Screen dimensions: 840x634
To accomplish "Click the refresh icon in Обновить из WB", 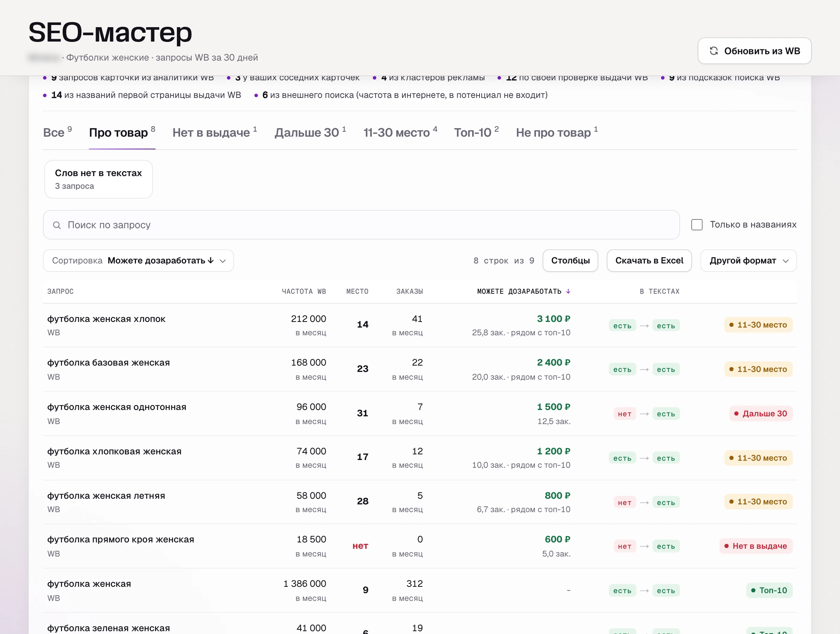I will point(714,51).
